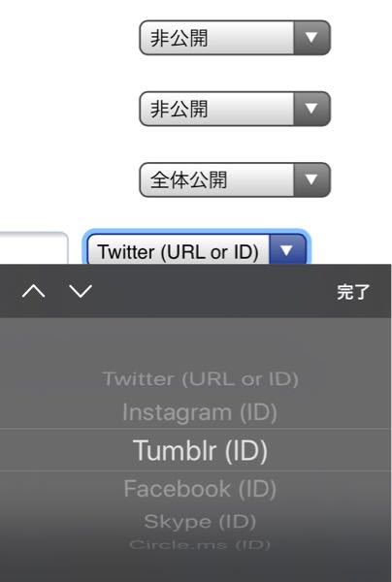Select Skype (ID) in picker

click(x=200, y=522)
